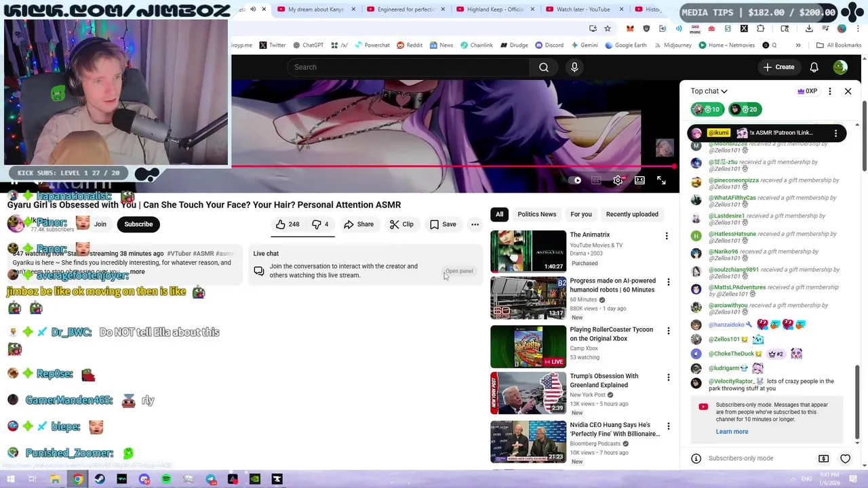Image resolution: width=868 pixels, height=488 pixels.
Task: Click the Create button in header
Action: [x=778, y=67]
